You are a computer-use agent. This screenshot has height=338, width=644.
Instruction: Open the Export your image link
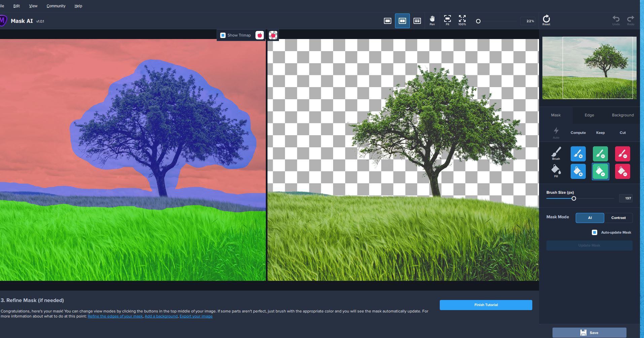point(196,316)
